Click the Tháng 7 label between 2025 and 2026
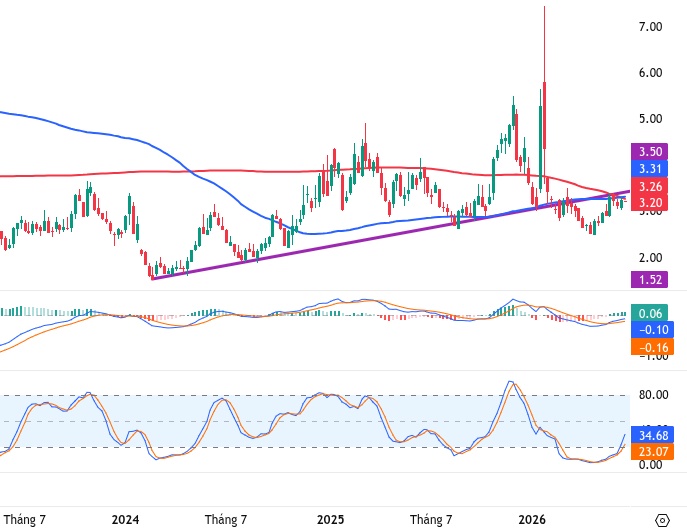This screenshot has height=528, width=687. pyautogui.click(x=431, y=520)
